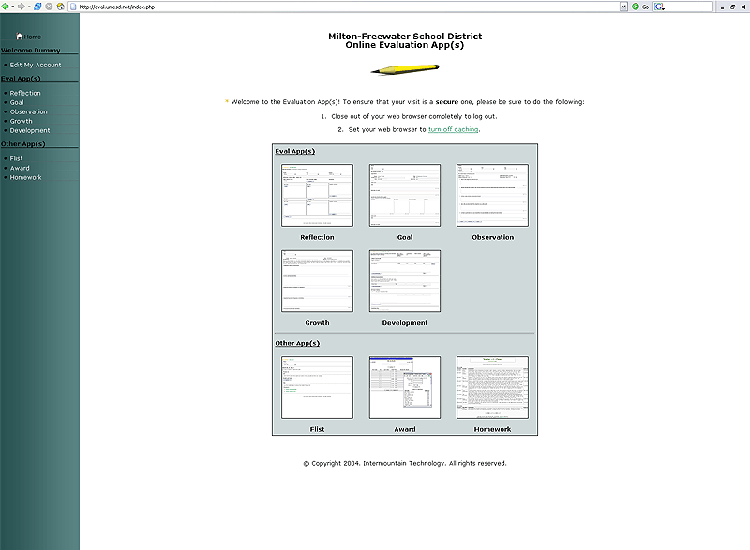Click the Growth label under thumbnail
The image size is (750, 550).
coord(317,323)
